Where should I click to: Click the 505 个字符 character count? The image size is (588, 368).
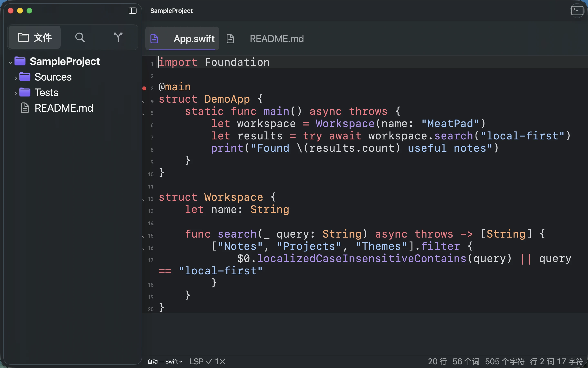tap(505, 361)
